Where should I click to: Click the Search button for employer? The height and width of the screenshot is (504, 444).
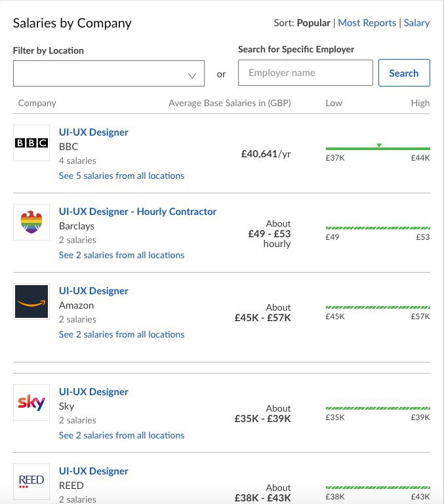404,73
